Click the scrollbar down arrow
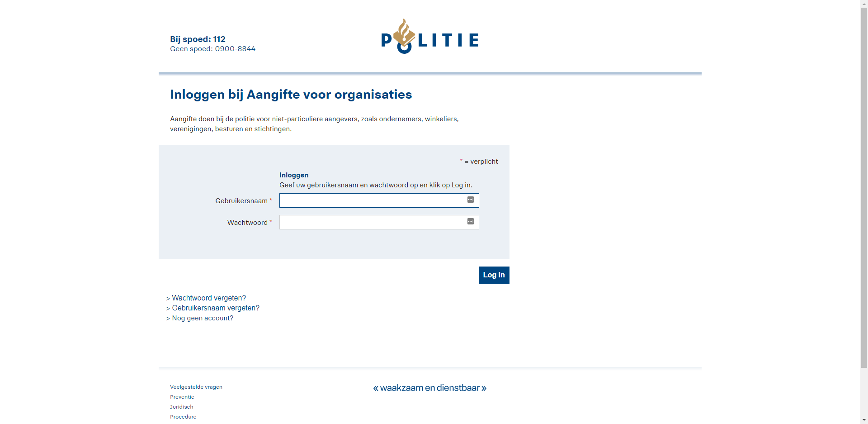 [x=864, y=420]
